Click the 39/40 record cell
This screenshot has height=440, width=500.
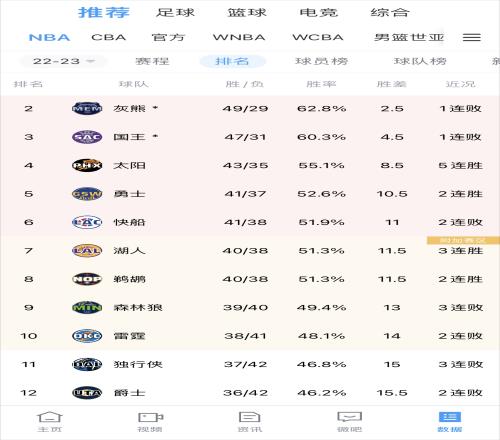(x=245, y=307)
